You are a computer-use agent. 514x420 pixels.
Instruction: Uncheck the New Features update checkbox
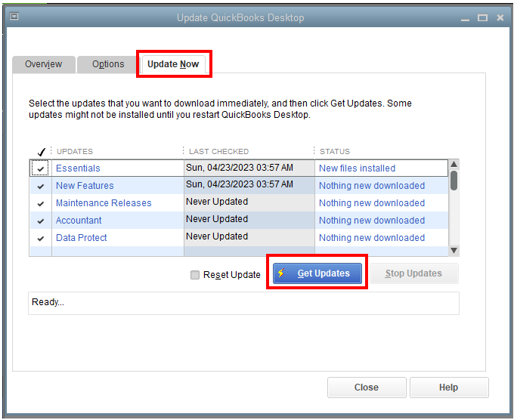(40, 186)
